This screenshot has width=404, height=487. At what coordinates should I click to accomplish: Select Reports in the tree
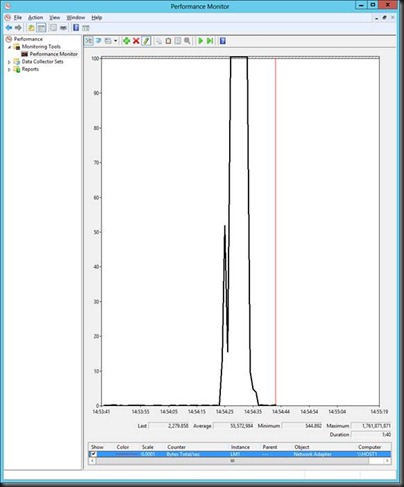pyautogui.click(x=30, y=69)
